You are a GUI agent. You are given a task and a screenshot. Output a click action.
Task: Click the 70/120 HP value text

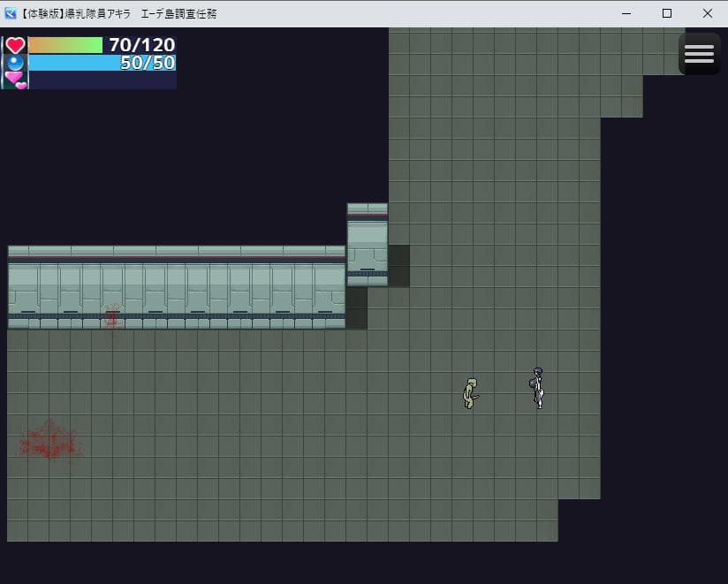pyautogui.click(x=141, y=45)
